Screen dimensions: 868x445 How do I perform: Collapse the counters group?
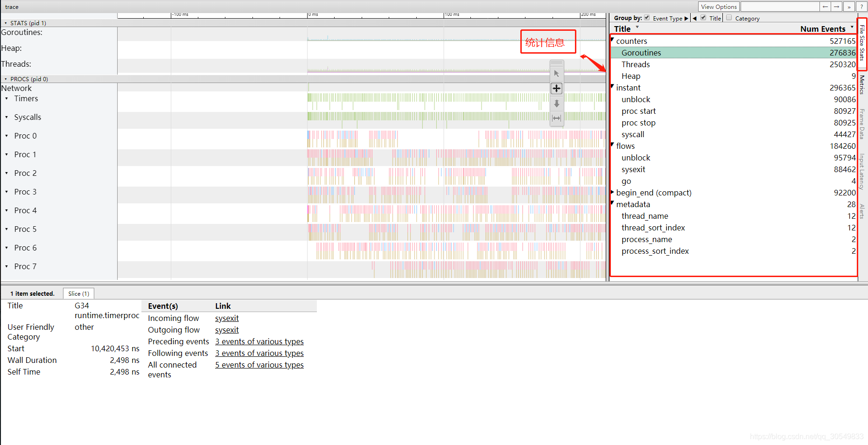click(613, 40)
